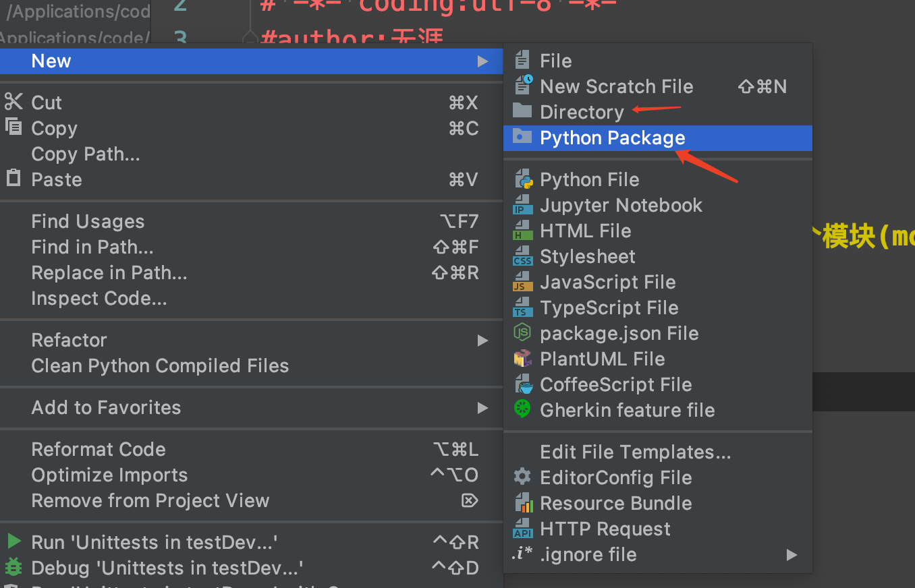Click the Stylesheet CSS icon
This screenshot has width=915, height=588.
click(523, 257)
